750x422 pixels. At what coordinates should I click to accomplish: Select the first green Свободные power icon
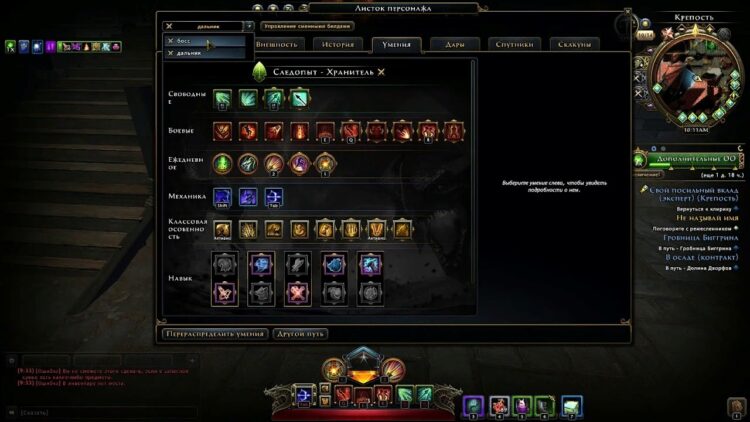pyautogui.click(x=222, y=99)
